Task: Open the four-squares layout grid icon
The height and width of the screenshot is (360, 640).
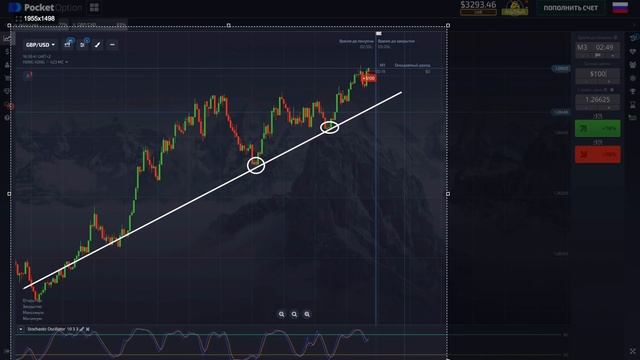Action: coord(94,7)
